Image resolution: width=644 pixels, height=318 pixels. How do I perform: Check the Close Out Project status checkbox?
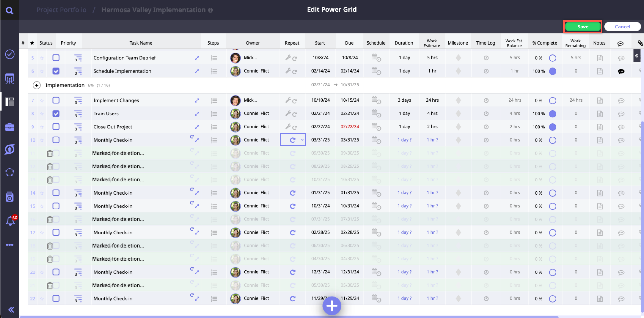coord(56,127)
